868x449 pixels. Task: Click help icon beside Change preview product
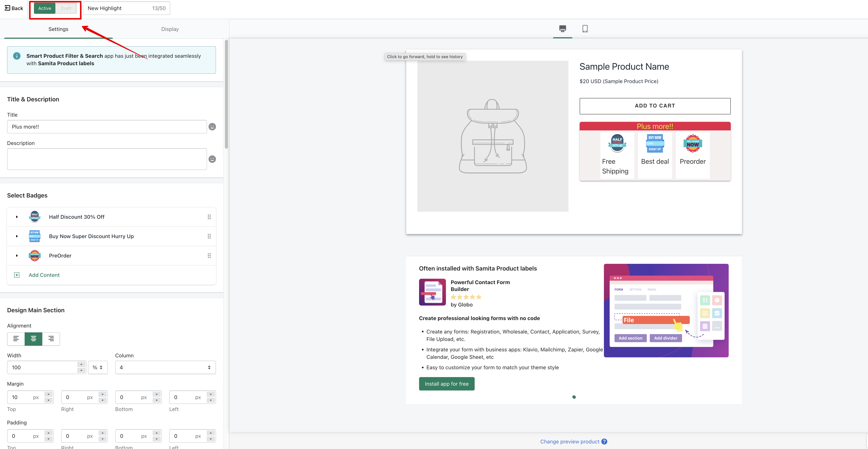click(x=604, y=442)
